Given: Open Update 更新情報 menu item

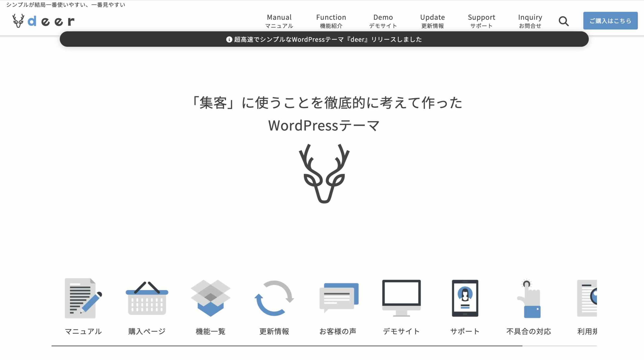Looking at the screenshot, I should (x=432, y=21).
